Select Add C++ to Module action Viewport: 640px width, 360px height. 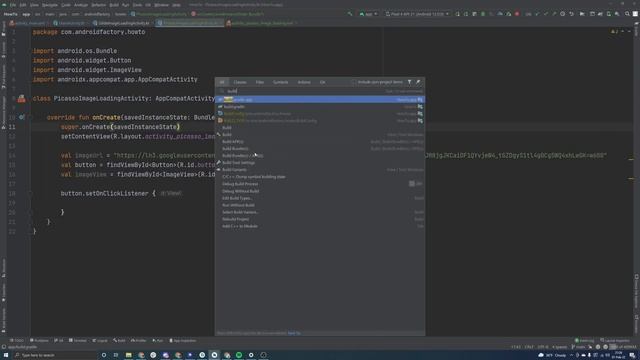320,226
